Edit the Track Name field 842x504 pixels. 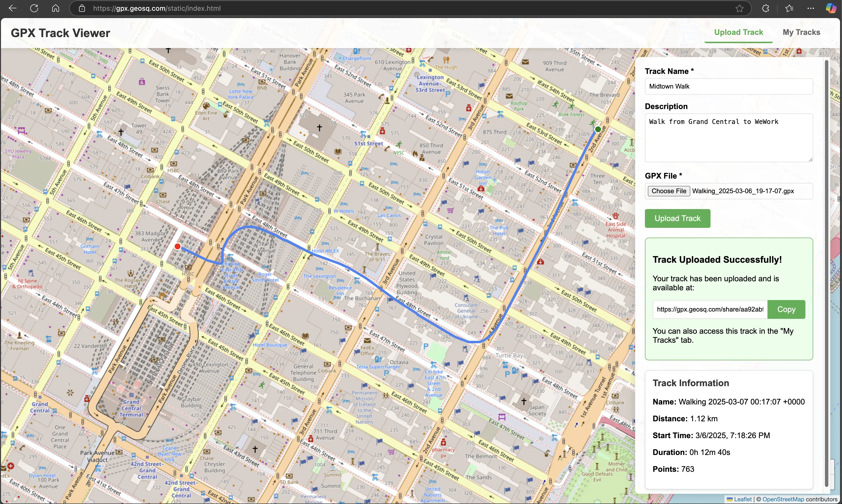click(729, 86)
